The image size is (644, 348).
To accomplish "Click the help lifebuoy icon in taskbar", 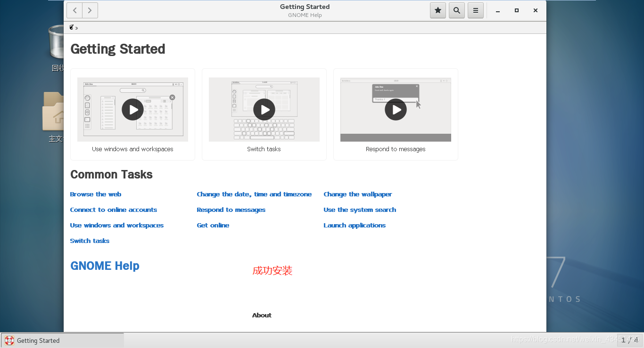I will 9,340.
